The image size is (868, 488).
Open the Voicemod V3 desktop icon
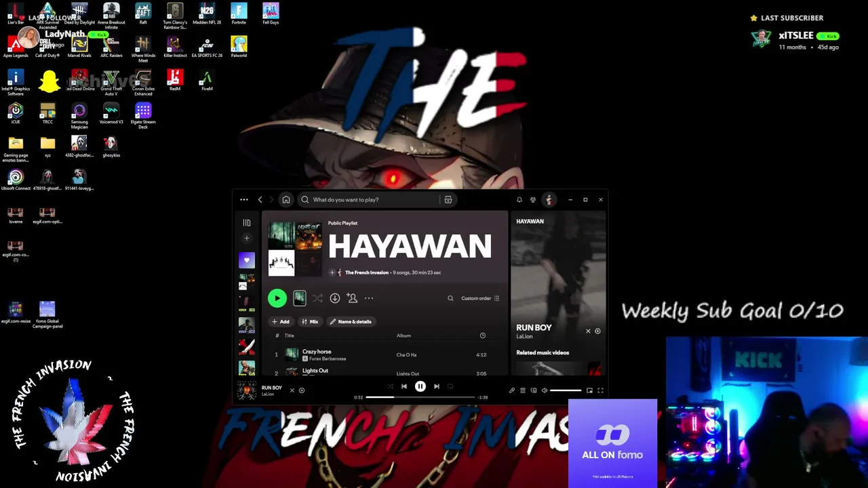pos(111,114)
